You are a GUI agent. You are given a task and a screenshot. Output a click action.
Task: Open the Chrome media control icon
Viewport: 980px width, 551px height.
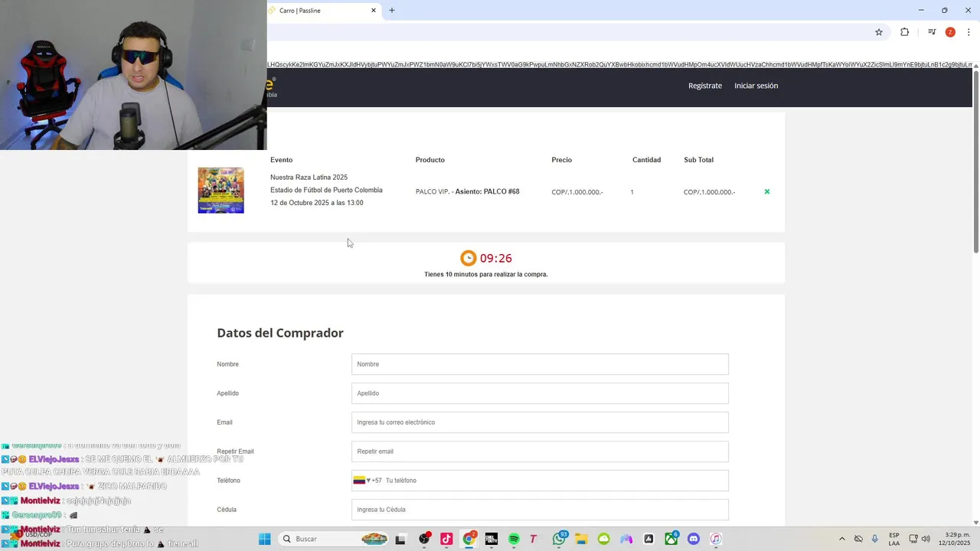[932, 32]
